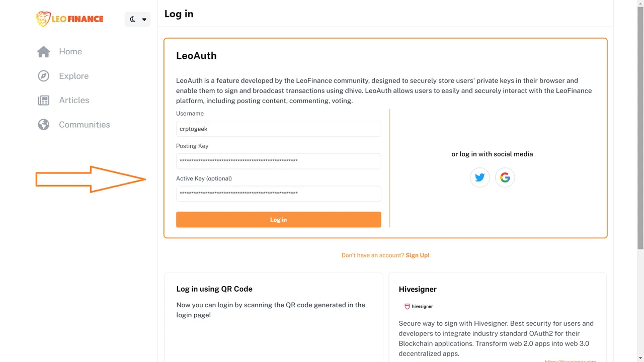This screenshot has width=644, height=362.
Task: Go to the Articles section
Action: (74, 100)
